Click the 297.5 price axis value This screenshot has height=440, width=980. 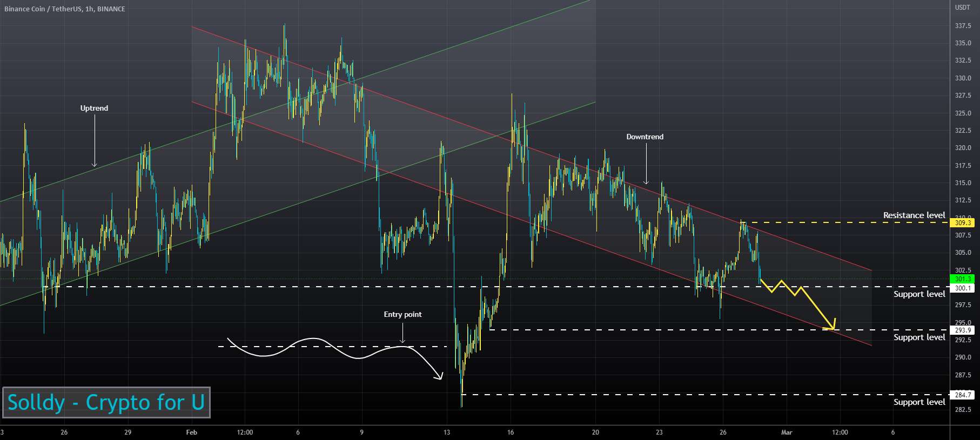click(963, 305)
